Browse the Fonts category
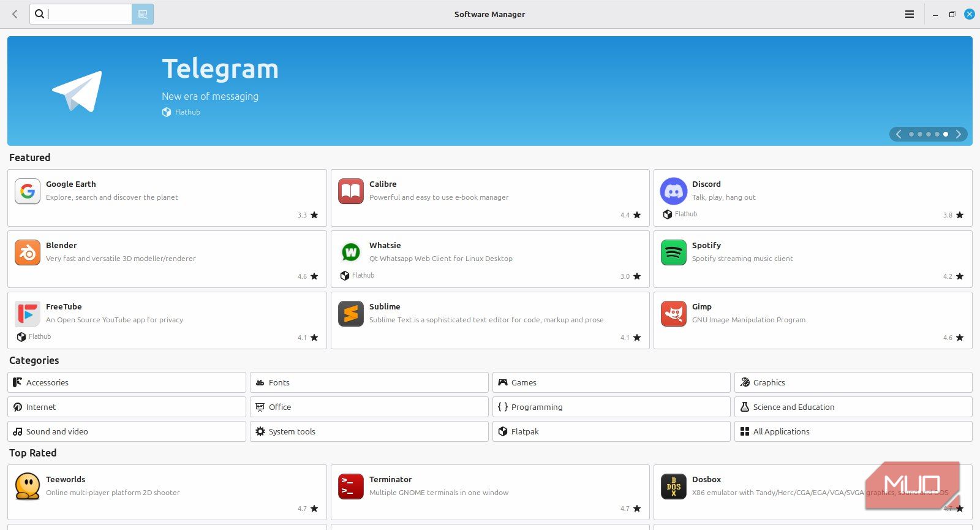Viewport: 980px width, 530px height. 369,382
